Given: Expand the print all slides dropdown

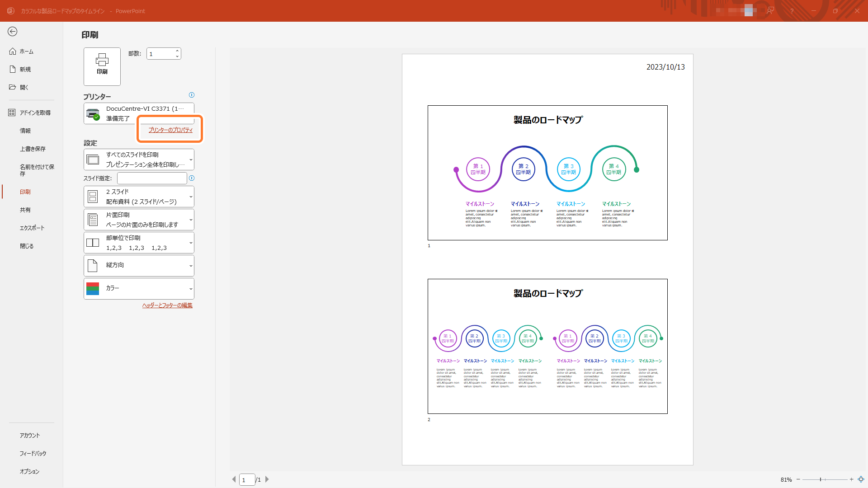Looking at the screenshot, I should (x=139, y=160).
